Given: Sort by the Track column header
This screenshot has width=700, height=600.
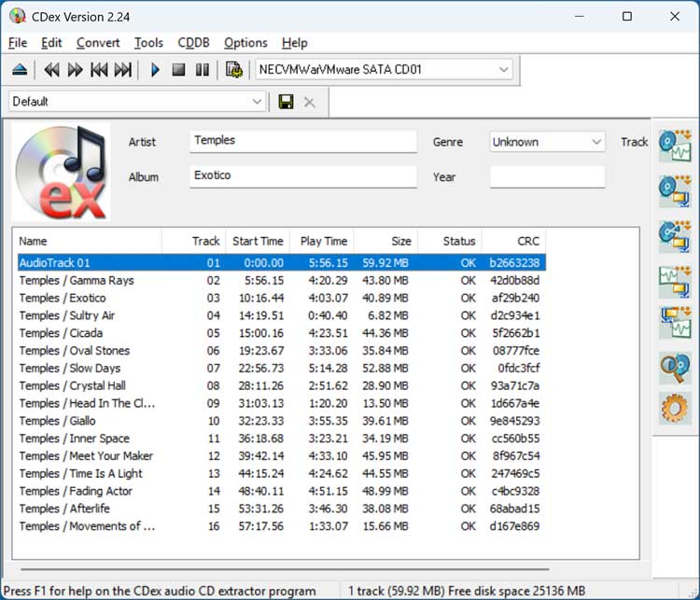Looking at the screenshot, I should click(194, 241).
